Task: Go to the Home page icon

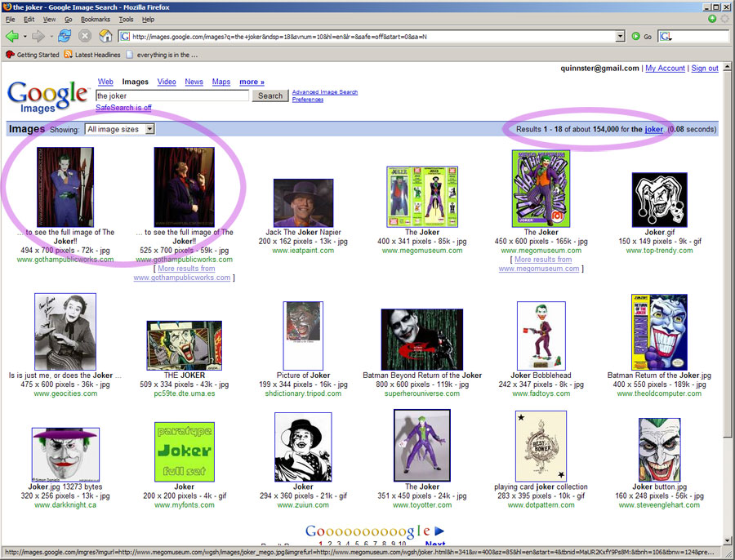Action: pyautogui.click(x=105, y=36)
